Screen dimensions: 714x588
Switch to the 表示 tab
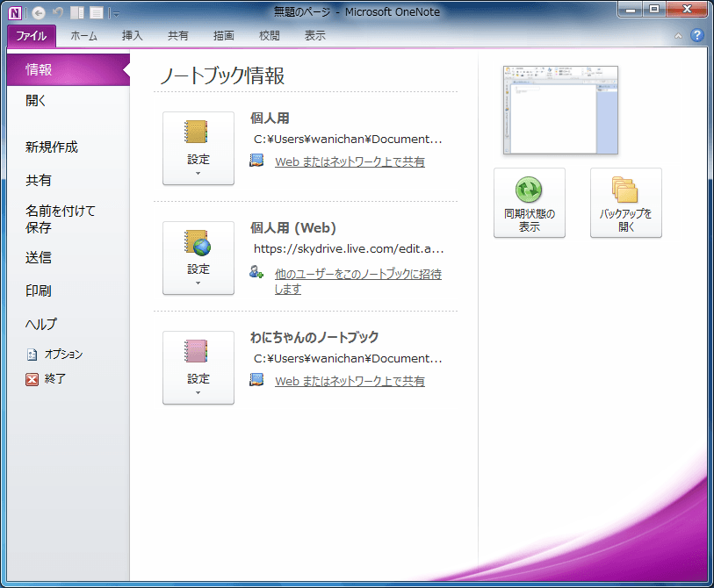pos(314,35)
